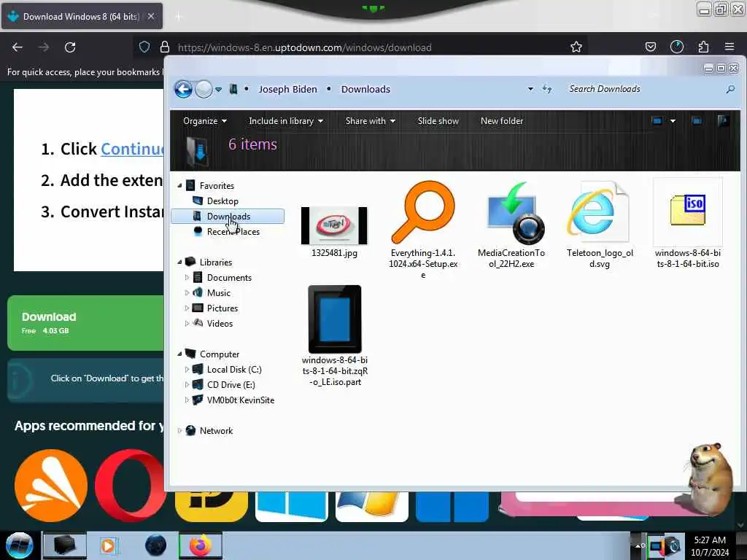Bookmark this page with the star icon

pyautogui.click(x=576, y=47)
